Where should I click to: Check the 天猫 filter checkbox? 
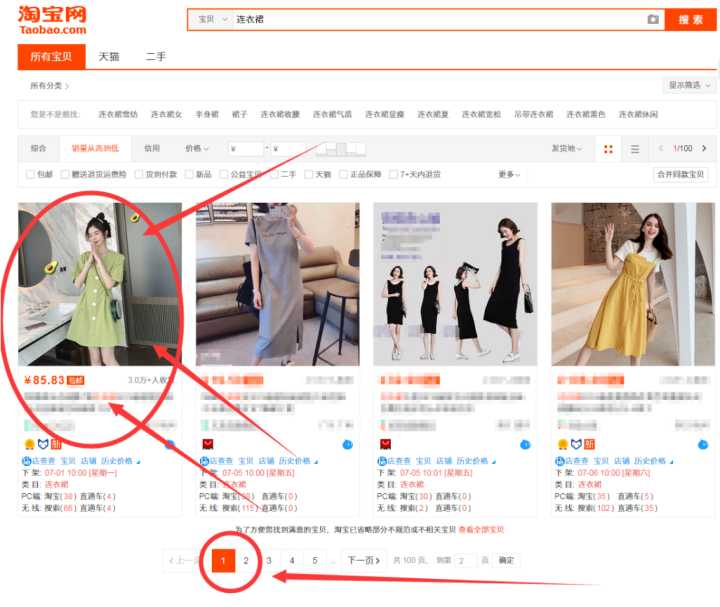coord(309,174)
